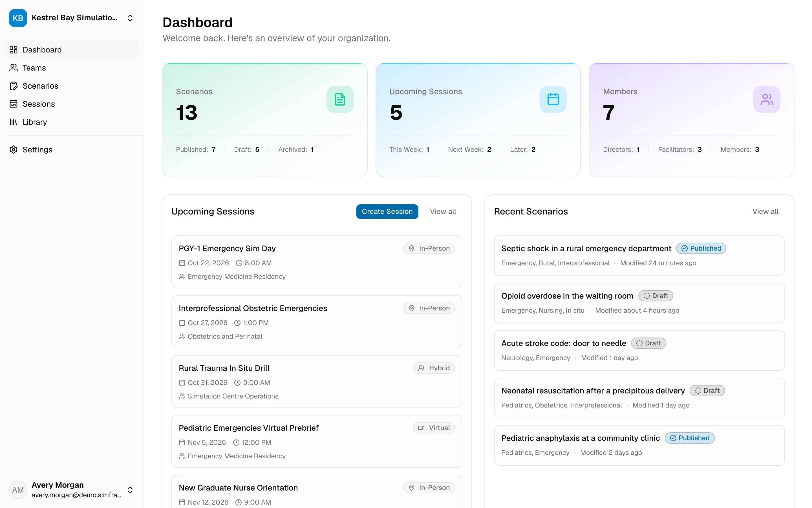
Task: Click the Draft badge on Acute stroke code scenario
Action: tap(648, 343)
